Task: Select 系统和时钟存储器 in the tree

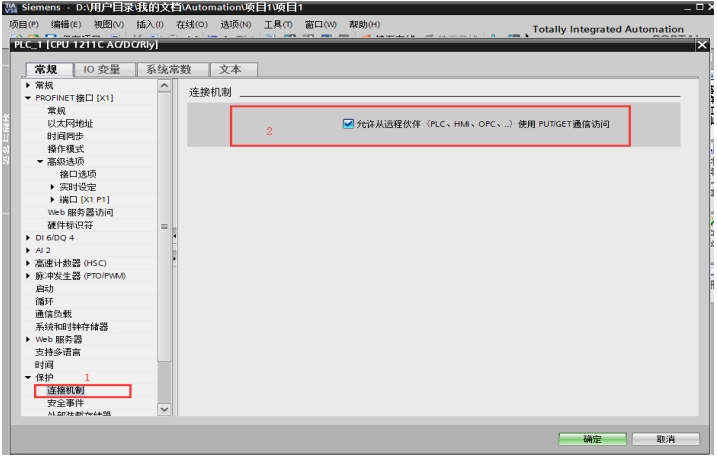Action: click(x=72, y=327)
